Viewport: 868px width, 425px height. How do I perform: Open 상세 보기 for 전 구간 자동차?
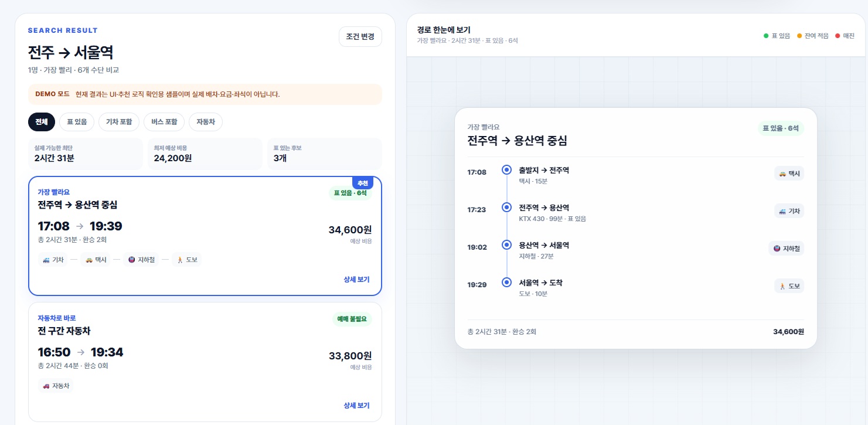coord(357,406)
